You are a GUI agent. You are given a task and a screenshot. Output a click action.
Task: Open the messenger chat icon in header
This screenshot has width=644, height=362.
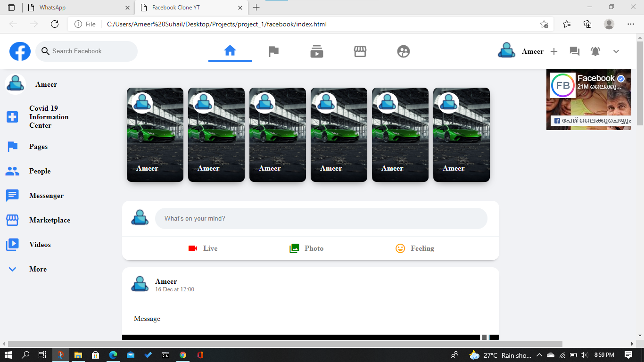575,51
